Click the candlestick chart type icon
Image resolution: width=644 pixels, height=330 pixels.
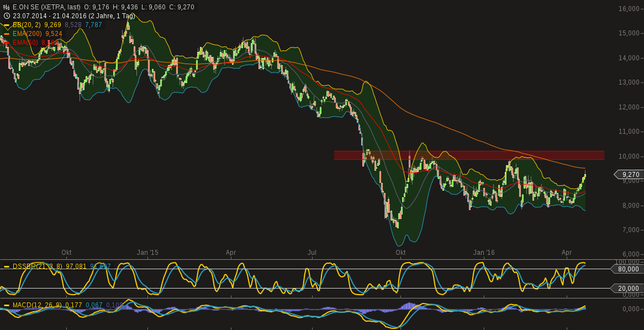point(7,7)
